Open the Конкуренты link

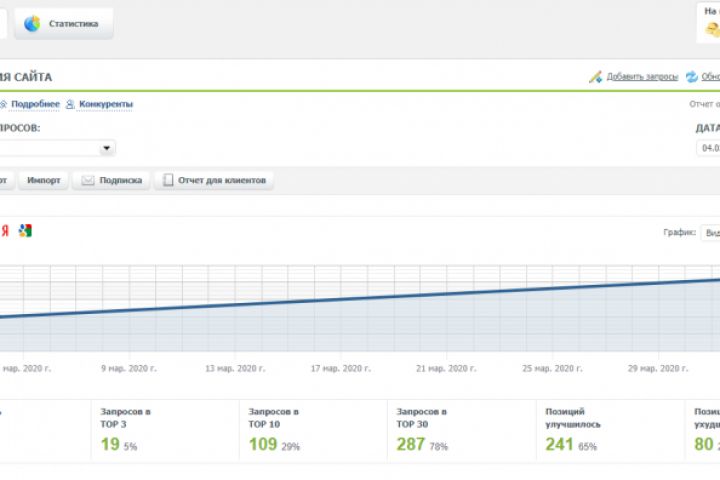106,104
